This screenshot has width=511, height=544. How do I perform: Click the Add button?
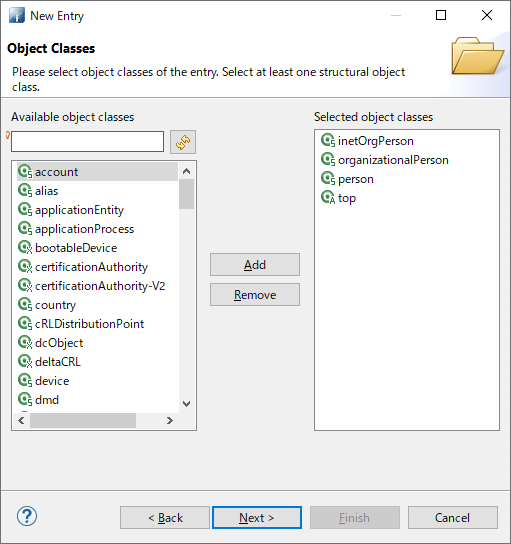tap(255, 265)
